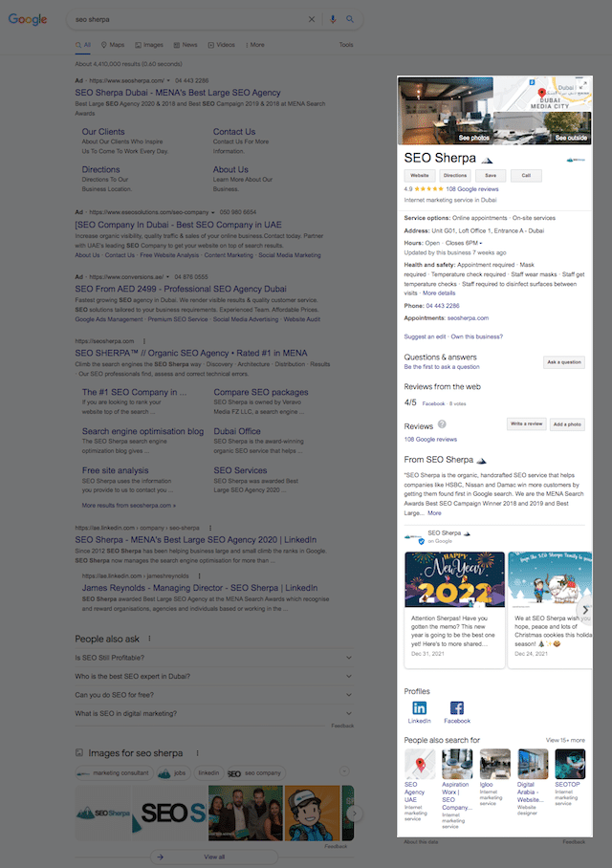Click Suggest an edit
This screenshot has width=612, height=868.
coord(425,336)
